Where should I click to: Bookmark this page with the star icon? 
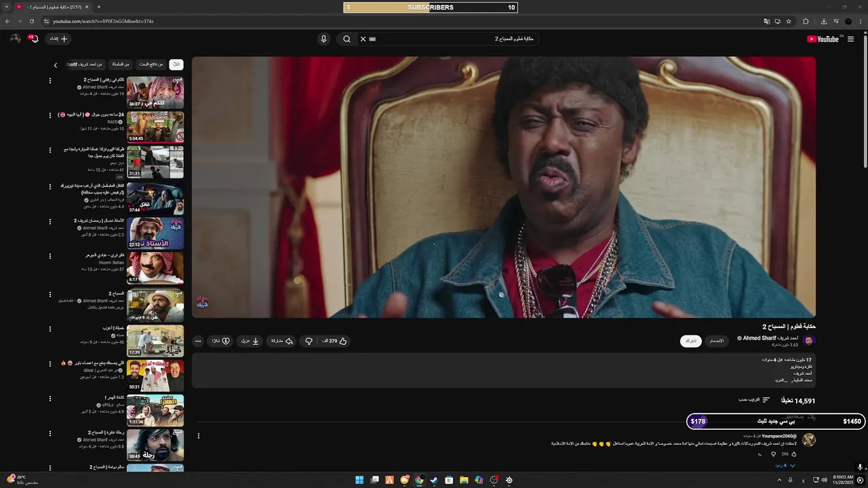(x=789, y=21)
